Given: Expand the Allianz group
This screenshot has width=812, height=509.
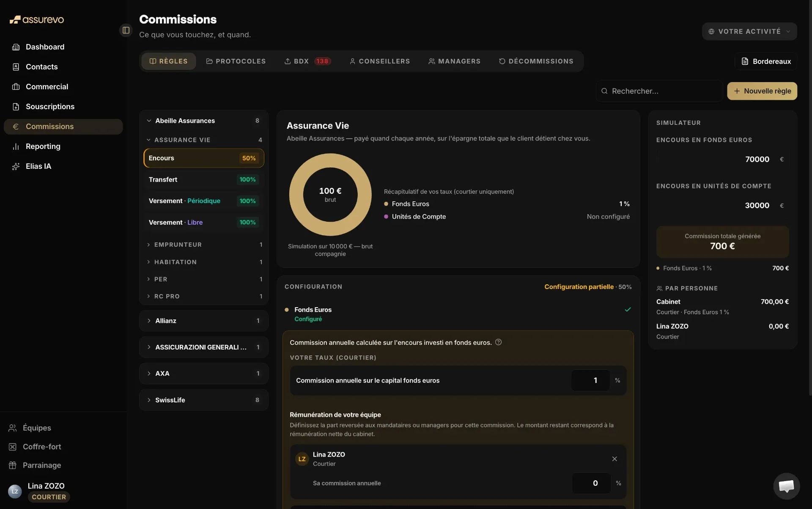Looking at the screenshot, I should click(204, 321).
